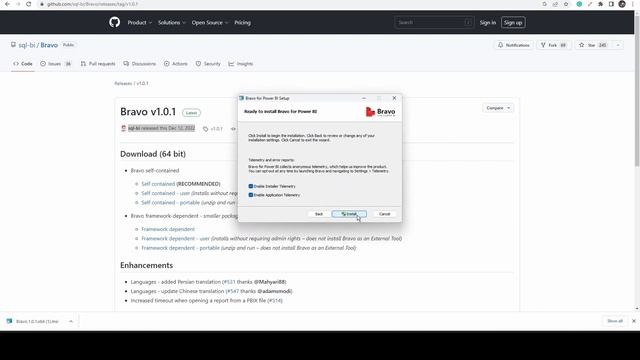Download Framework dependent - portable package

pyautogui.click(x=180, y=248)
